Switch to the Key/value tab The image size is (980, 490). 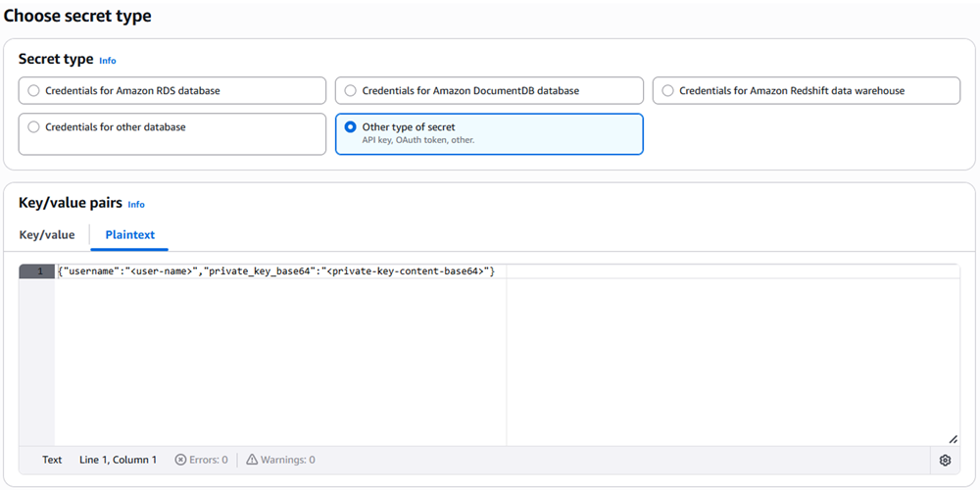[x=47, y=235]
